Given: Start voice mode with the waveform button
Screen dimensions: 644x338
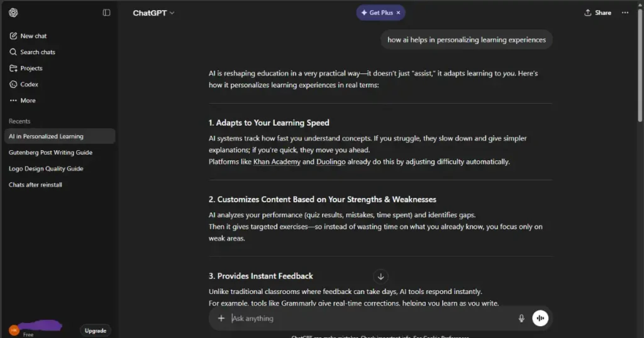Looking at the screenshot, I should (540, 319).
